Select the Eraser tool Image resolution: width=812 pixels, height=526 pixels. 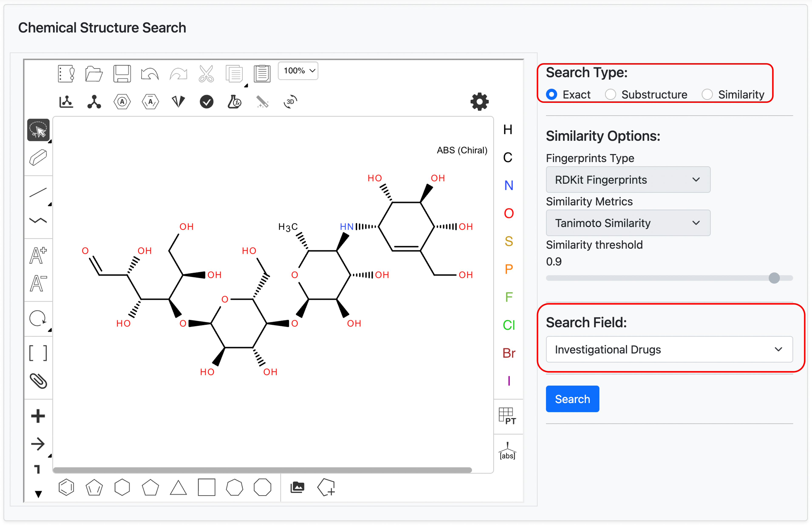click(x=38, y=158)
